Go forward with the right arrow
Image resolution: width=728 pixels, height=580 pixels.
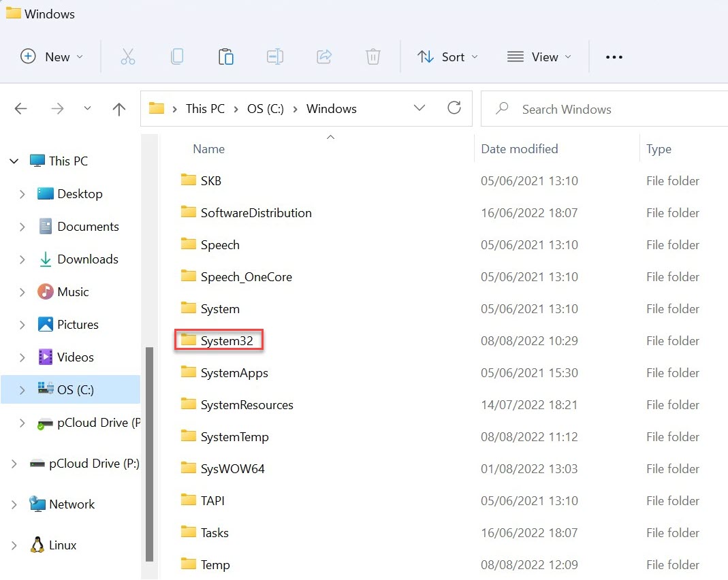(58, 109)
